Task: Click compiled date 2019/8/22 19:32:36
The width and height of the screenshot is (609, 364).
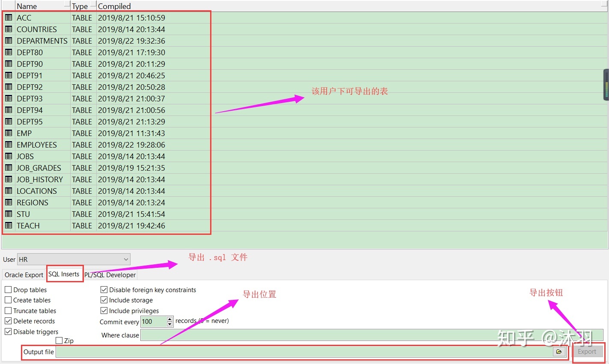Action: coord(131,41)
